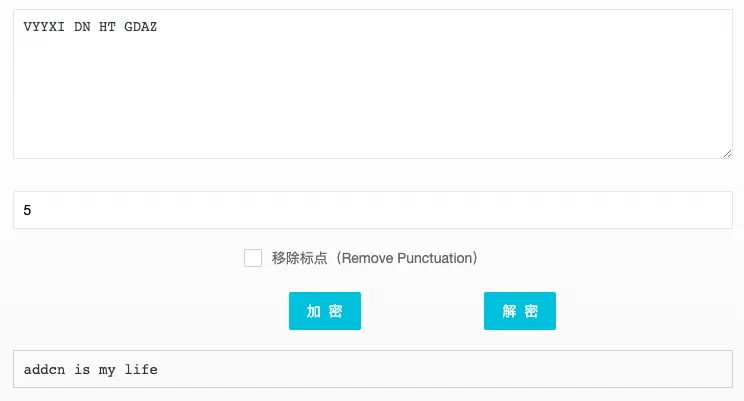Click the blank area inside the cipher textarea
The height and width of the screenshot is (401, 744).
372,100
